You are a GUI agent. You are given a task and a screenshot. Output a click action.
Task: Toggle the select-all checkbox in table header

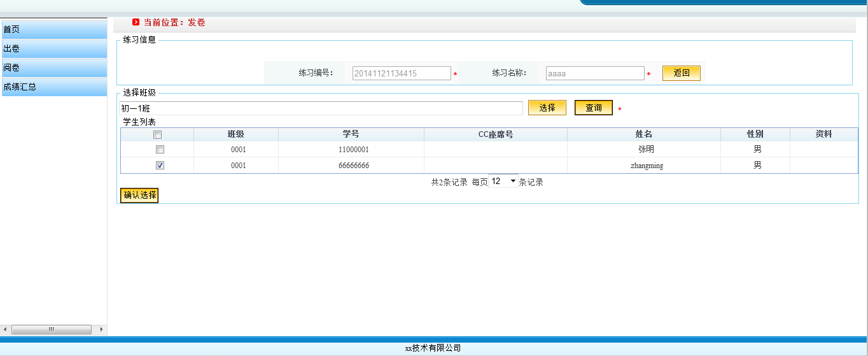tap(158, 134)
